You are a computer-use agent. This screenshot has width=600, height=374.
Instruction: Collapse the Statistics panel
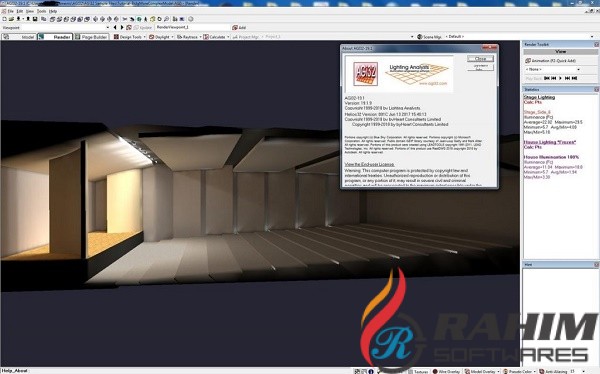point(596,89)
